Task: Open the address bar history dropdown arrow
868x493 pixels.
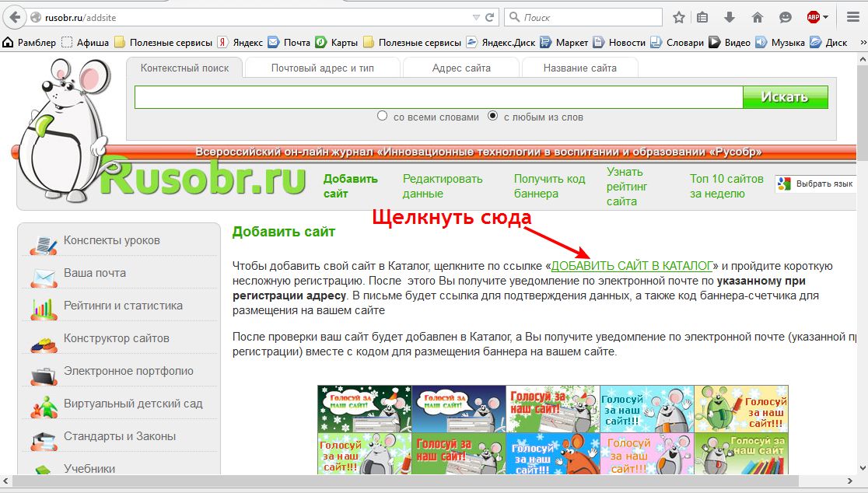Action: 476,17
